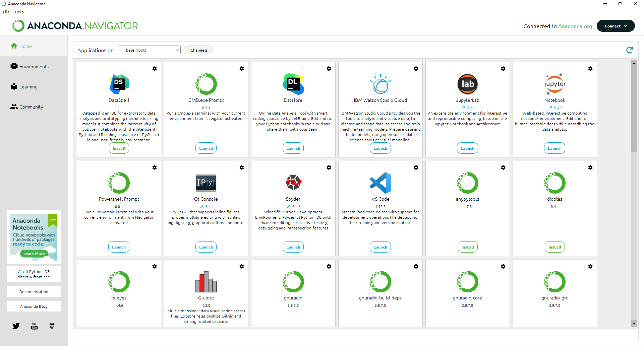Open the YouTube link icon
Image resolution: width=644 pixels, height=346 pixels.
pyautogui.click(x=34, y=326)
